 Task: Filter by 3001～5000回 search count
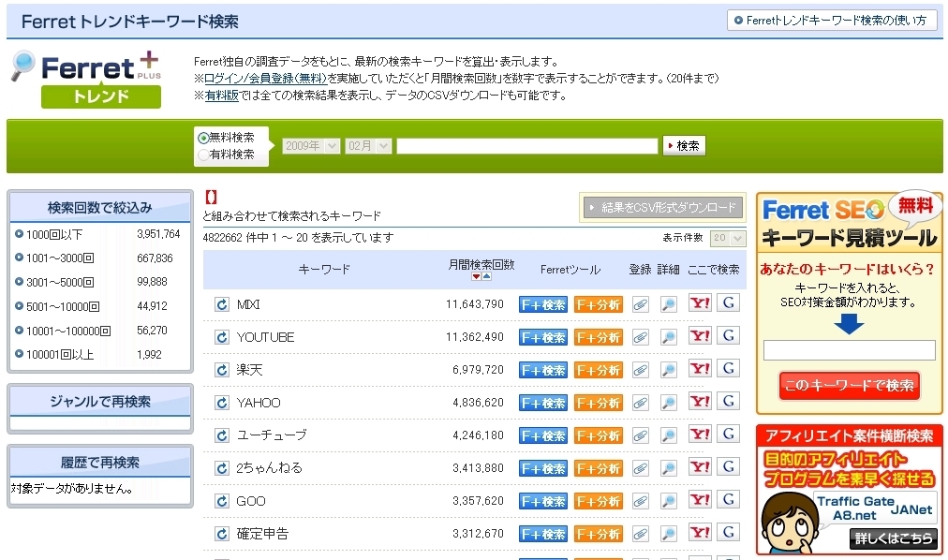60,282
